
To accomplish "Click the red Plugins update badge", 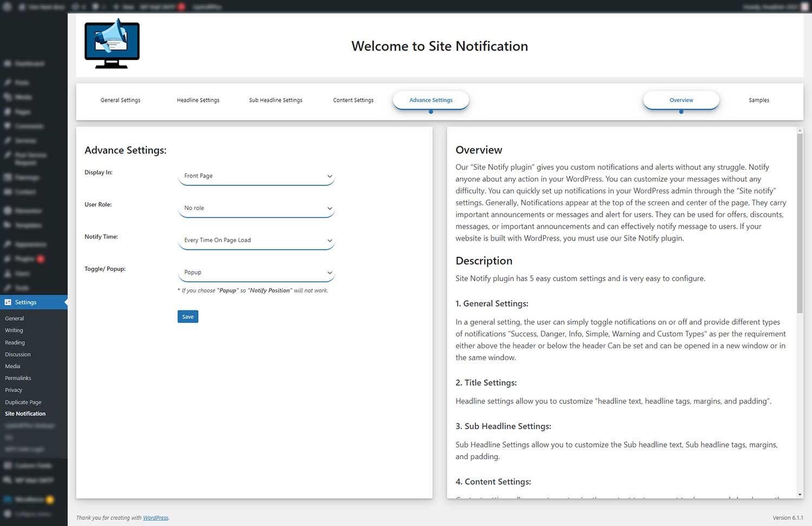I will click(41, 259).
